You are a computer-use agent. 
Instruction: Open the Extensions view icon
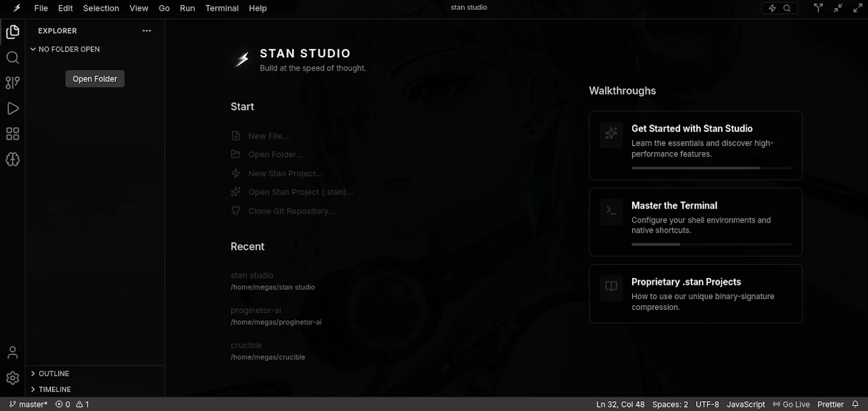point(12,134)
